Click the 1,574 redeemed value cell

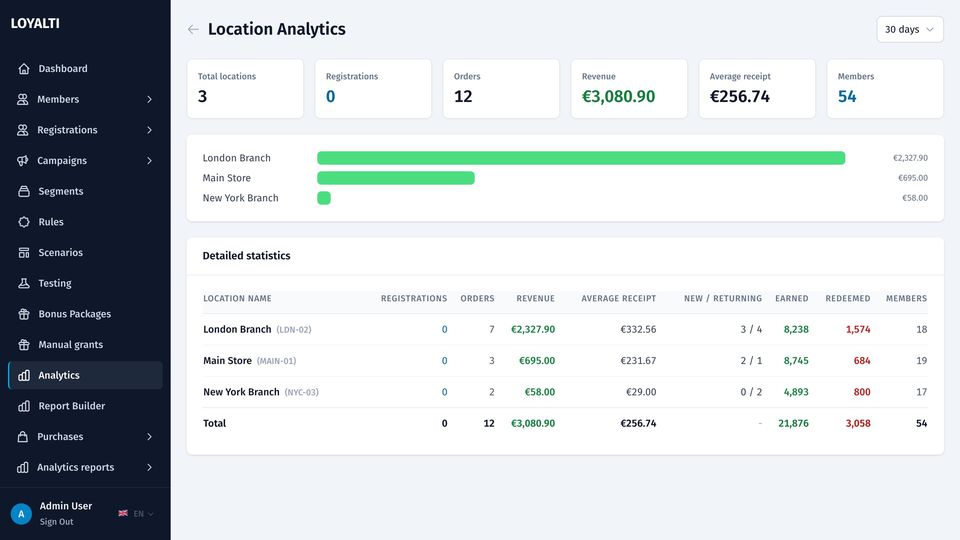pyautogui.click(x=858, y=329)
